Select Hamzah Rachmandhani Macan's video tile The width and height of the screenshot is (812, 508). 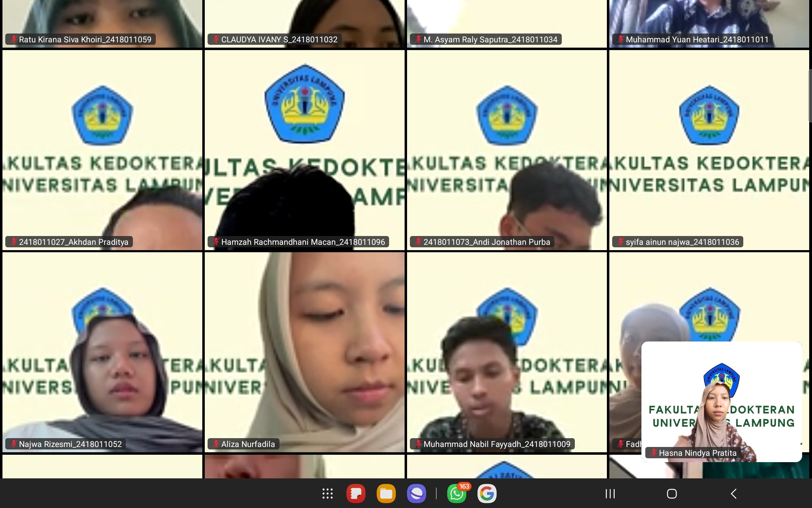pos(304,150)
